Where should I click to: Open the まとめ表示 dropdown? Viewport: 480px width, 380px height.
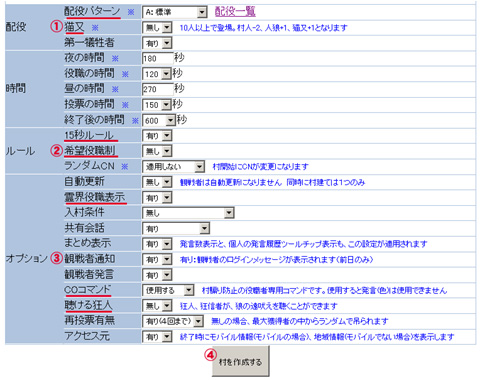pyautogui.click(x=157, y=244)
